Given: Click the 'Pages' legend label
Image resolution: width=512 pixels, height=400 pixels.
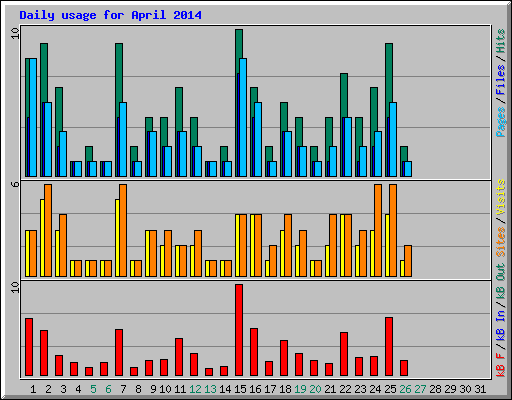Looking at the screenshot, I should pos(500,122).
